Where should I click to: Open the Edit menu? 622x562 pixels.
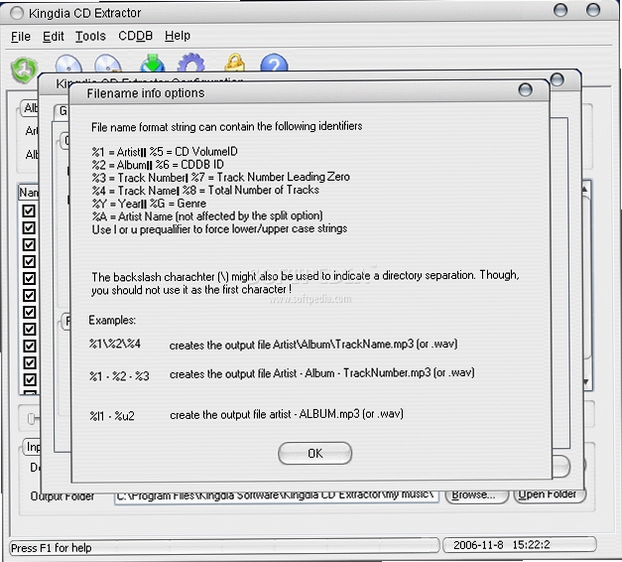point(53,36)
